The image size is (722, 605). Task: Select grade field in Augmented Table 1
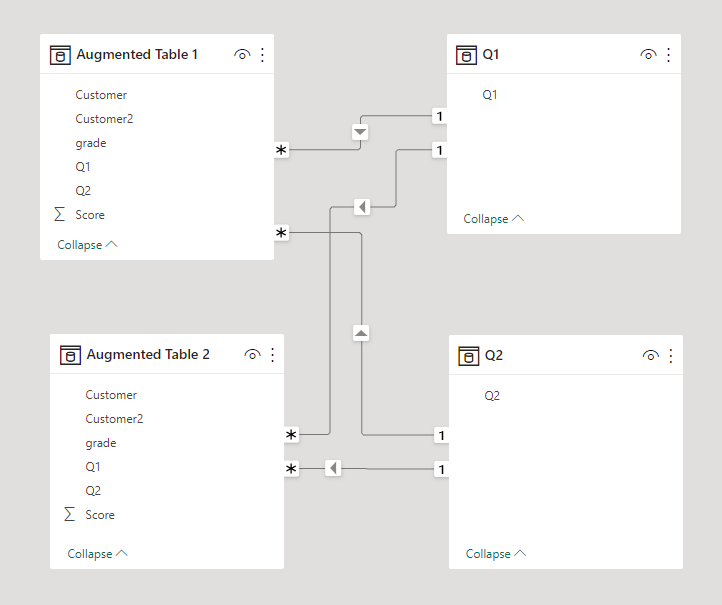[91, 143]
